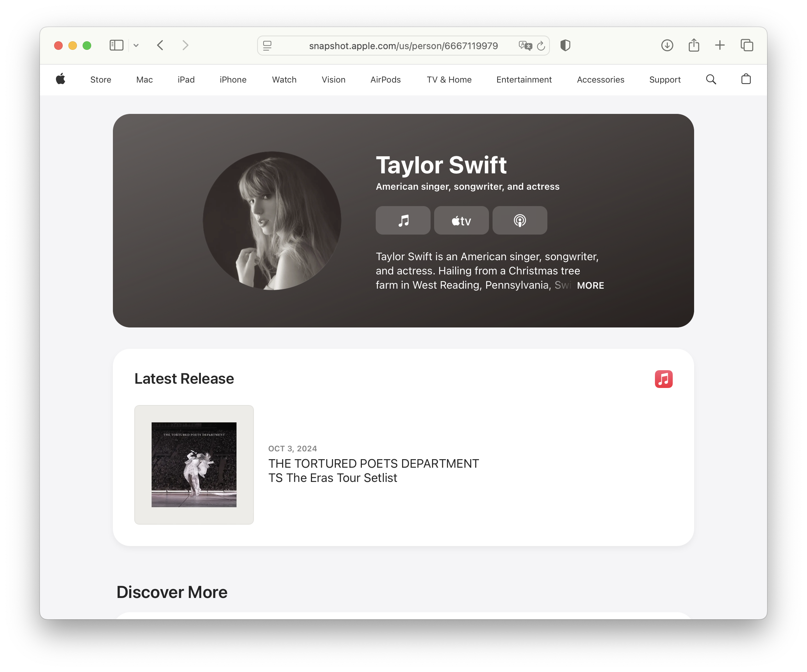Show Safari downloads
The width and height of the screenshot is (807, 672).
(x=667, y=45)
